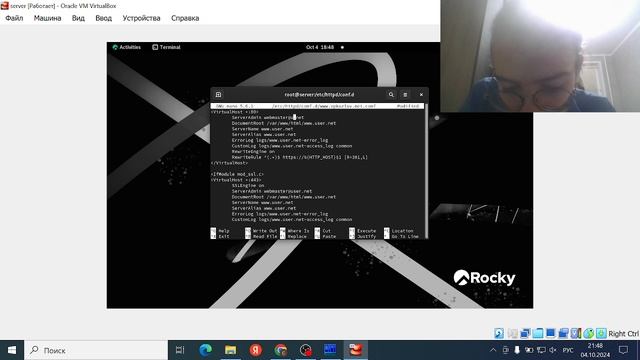
Task: Open the Вид menu
Action: coord(78,18)
